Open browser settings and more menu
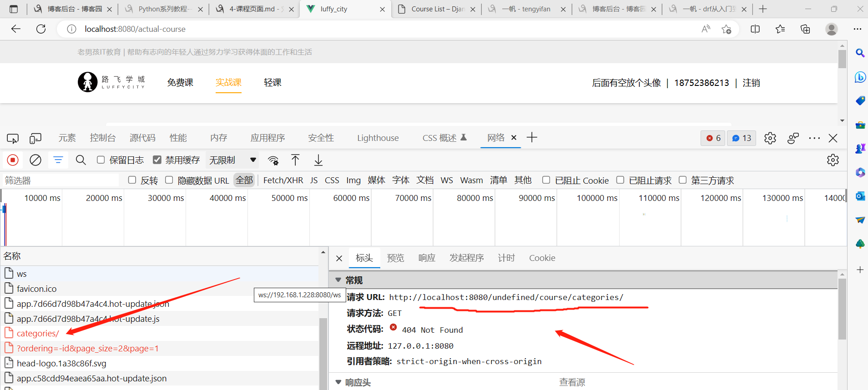Screen dimensions: 868x390 click(858, 29)
